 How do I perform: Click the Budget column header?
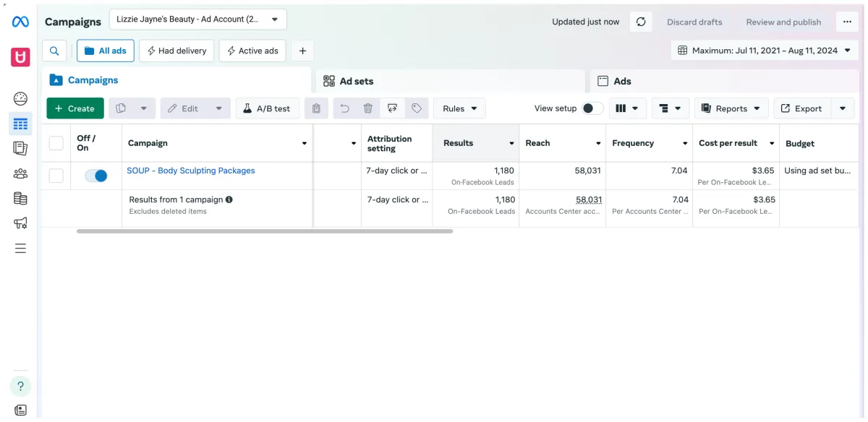click(819, 143)
